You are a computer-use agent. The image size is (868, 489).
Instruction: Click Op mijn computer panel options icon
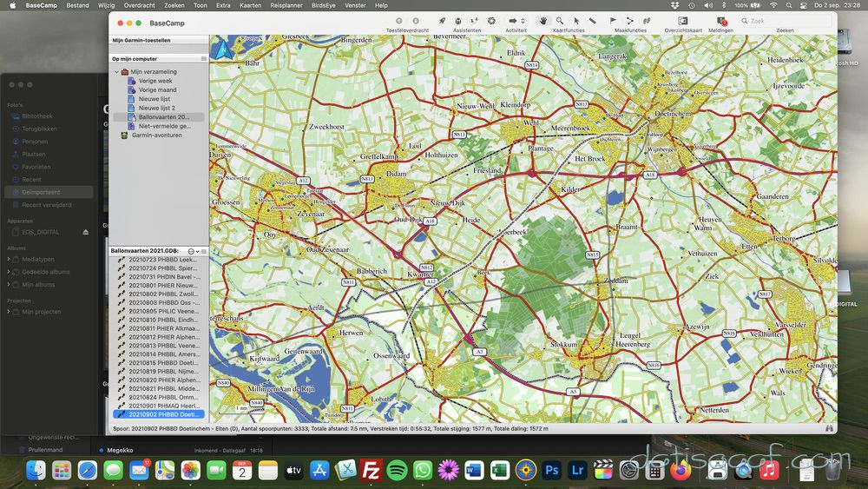[204, 59]
